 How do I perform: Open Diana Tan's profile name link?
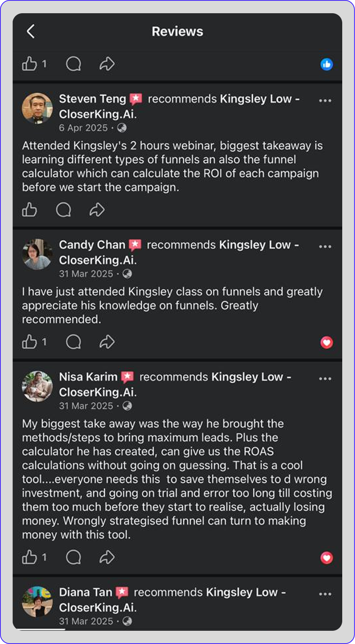tap(85, 592)
